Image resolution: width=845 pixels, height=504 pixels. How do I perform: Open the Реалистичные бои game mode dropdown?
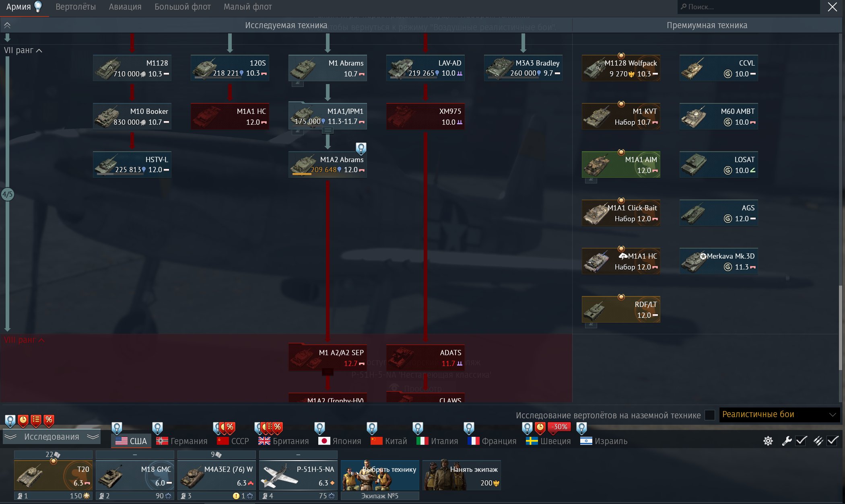pos(779,415)
